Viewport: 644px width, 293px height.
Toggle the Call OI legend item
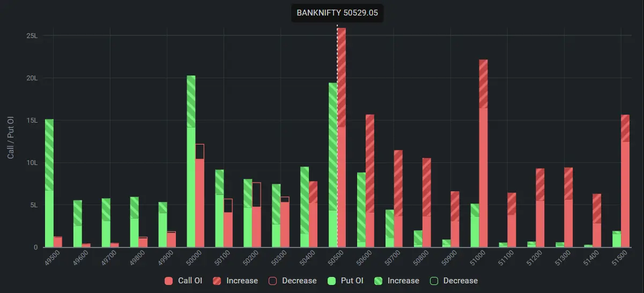click(185, 281)
